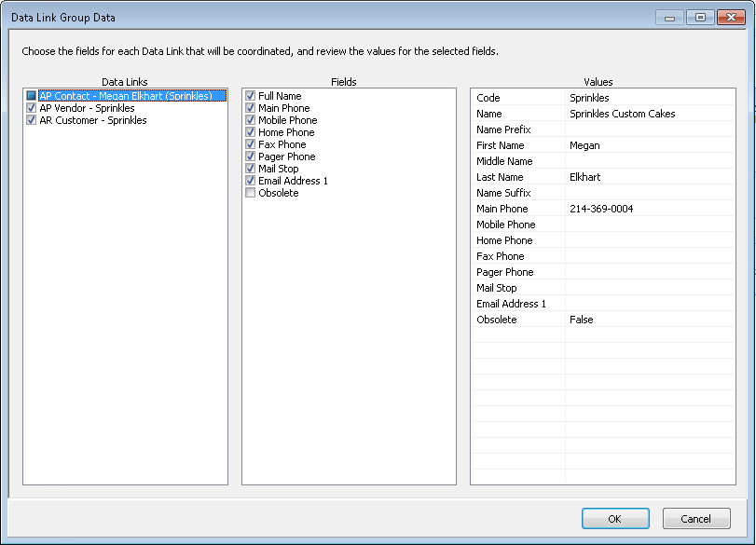Uncheck the AP Vendor - Sprinkles checkbox
Screen dimensions: 756x545
pos(32,108)
